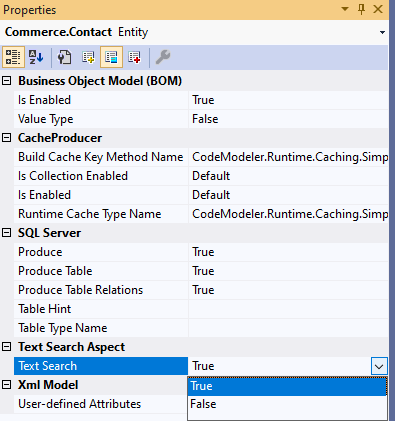Click the Produce Table Relations True value
This screenshot has height=421, width=395.
click(288, 290)
